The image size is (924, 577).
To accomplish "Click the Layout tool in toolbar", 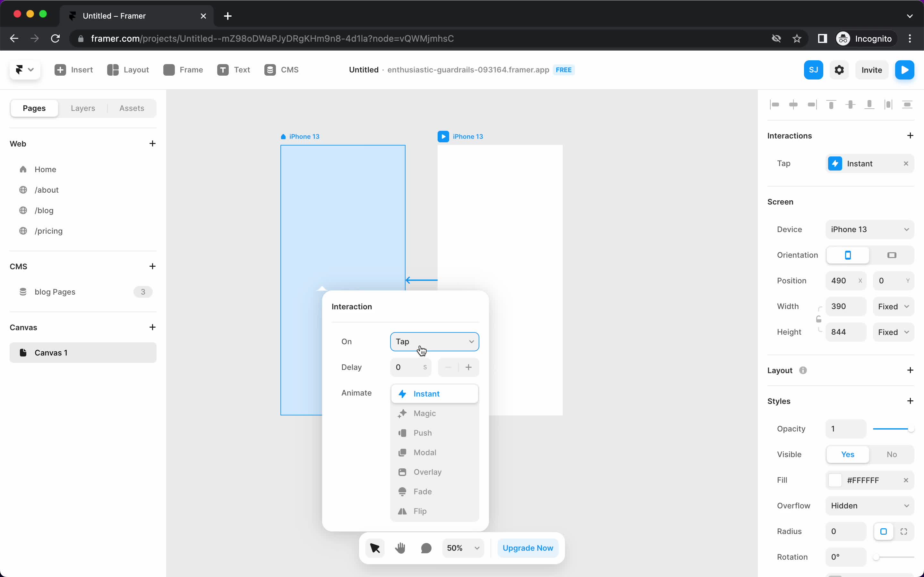I will [128, 70].
